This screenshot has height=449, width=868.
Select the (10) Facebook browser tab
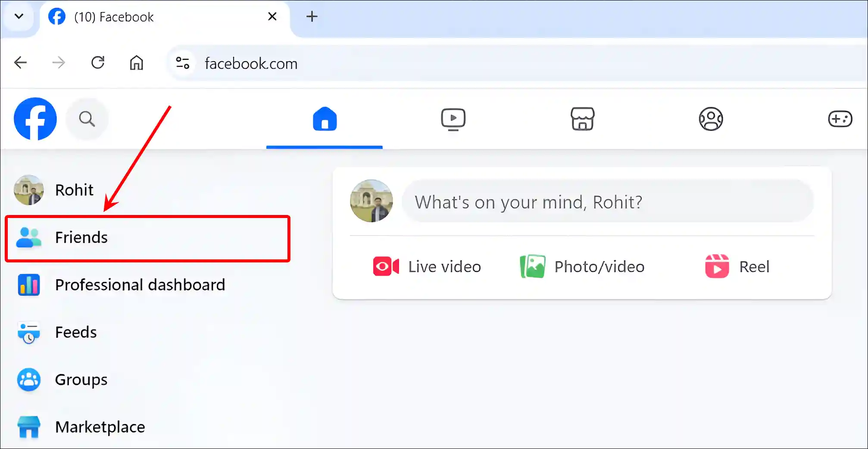click(165, 18)
